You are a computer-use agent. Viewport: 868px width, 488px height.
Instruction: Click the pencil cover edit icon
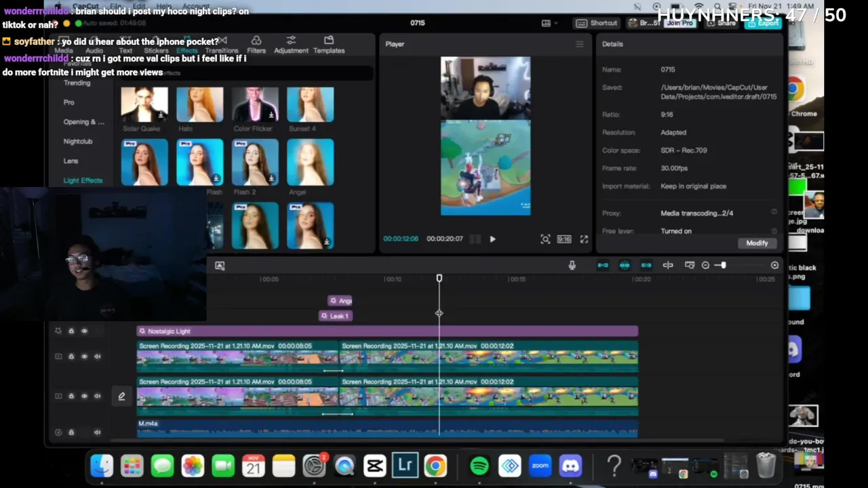[121, 396]
